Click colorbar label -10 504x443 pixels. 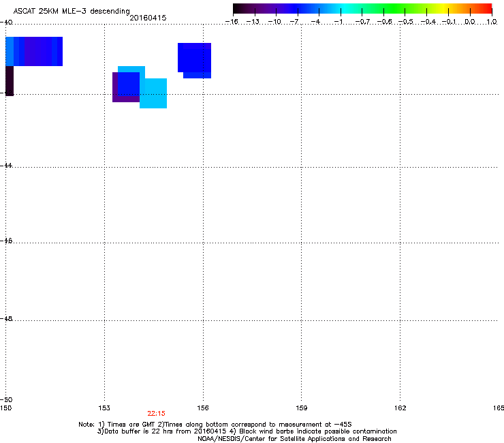pyautogui.click(x=274, y=22)
